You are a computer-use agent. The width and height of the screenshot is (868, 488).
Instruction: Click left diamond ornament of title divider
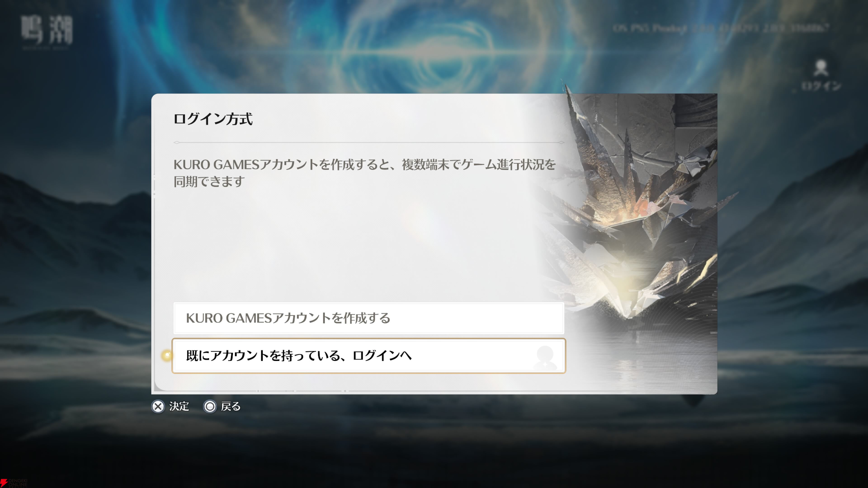tap(177, 143)
